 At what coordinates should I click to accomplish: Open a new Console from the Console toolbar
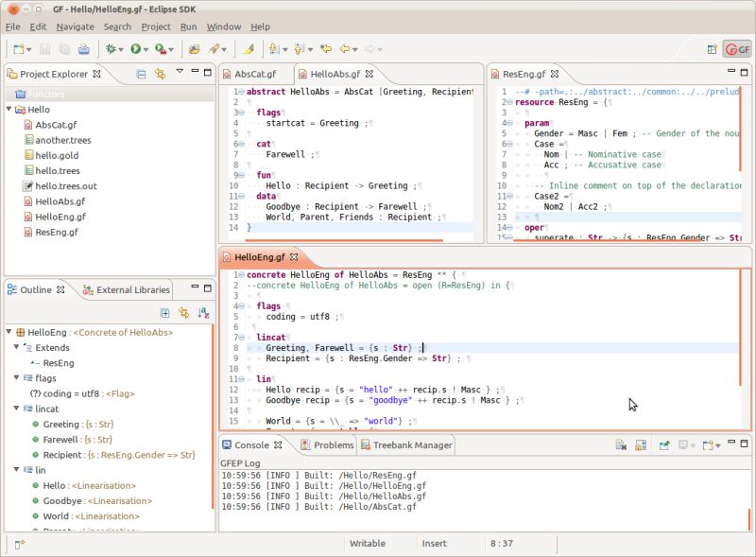(x=708, y=444)
